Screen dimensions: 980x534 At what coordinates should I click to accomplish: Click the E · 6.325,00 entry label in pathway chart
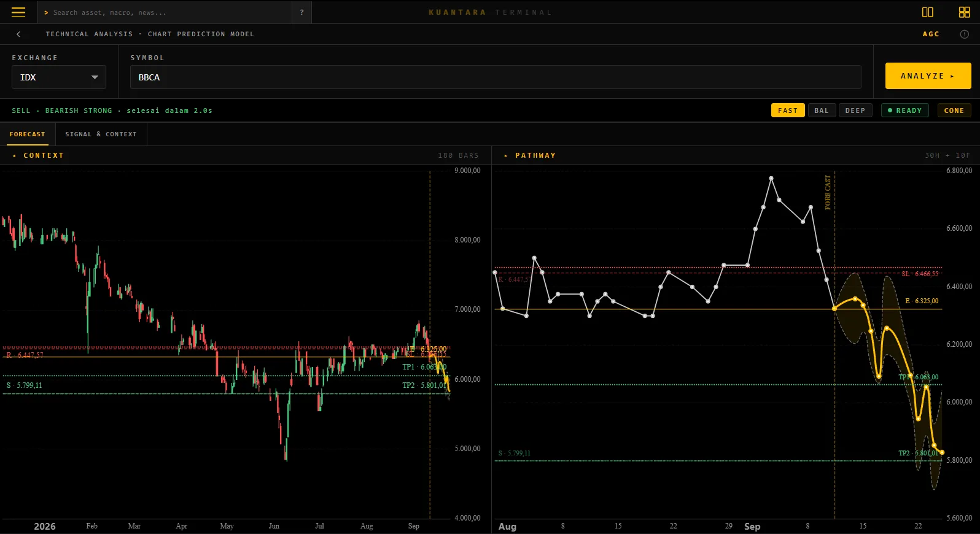tap(922, 301)
